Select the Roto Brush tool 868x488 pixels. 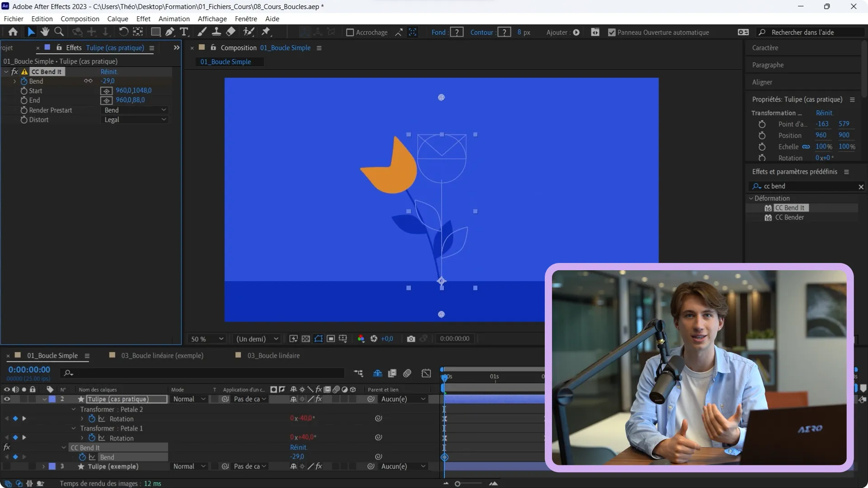(249, 32)
